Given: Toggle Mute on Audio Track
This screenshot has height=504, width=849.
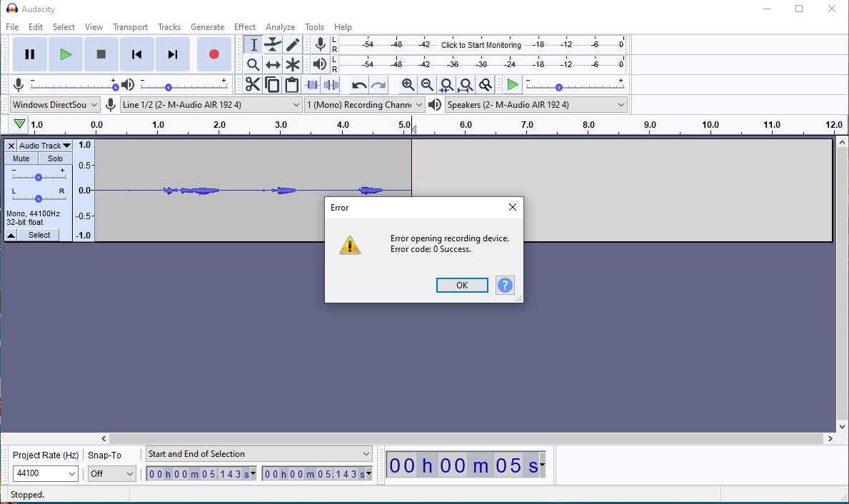Looking at the screenshot, I should [x=21, y=158].
